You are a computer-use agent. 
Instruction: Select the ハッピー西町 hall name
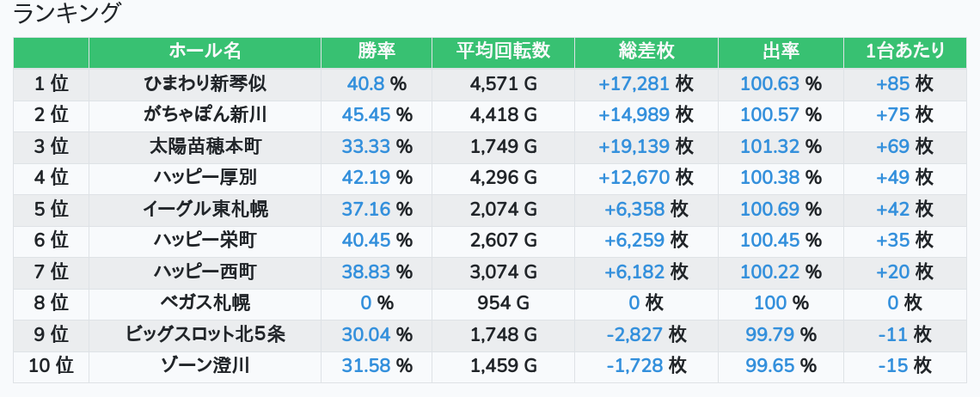pos(205,272)
